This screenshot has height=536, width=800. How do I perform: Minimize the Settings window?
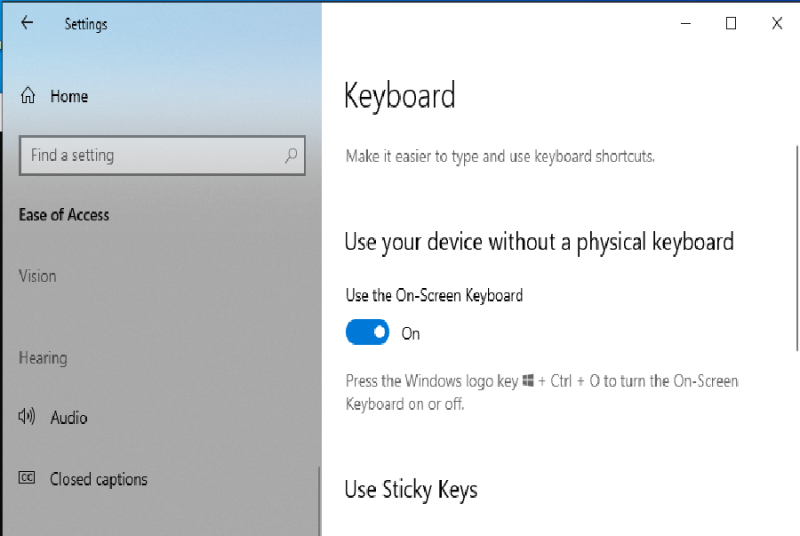[686, 23]
